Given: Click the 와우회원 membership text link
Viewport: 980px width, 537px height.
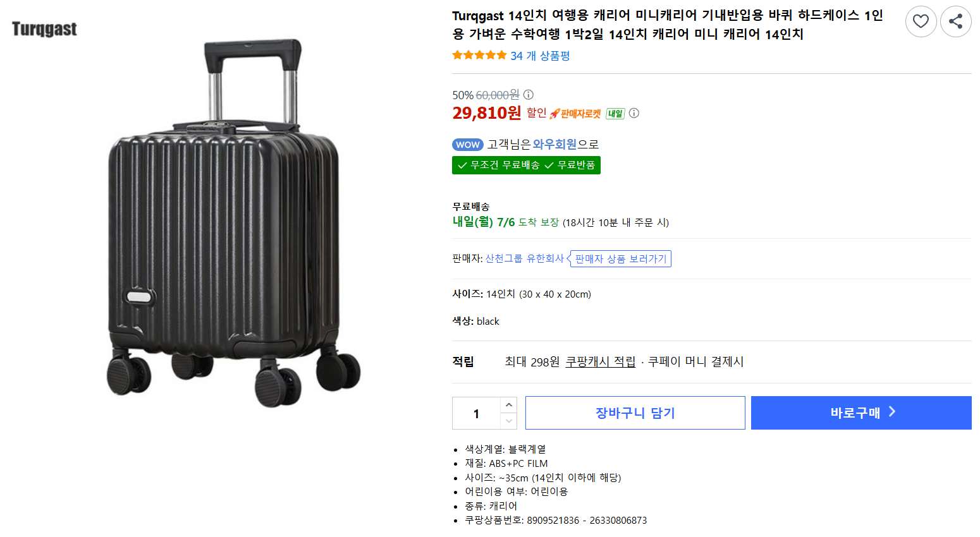Looking at the screenshot, I should coord(554,145).
